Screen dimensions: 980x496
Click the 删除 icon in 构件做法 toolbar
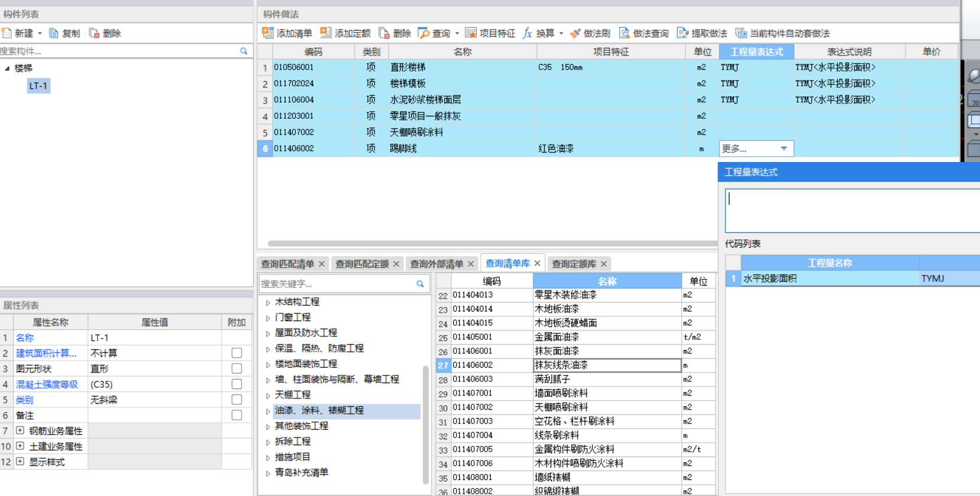click(x=384, y=33)
